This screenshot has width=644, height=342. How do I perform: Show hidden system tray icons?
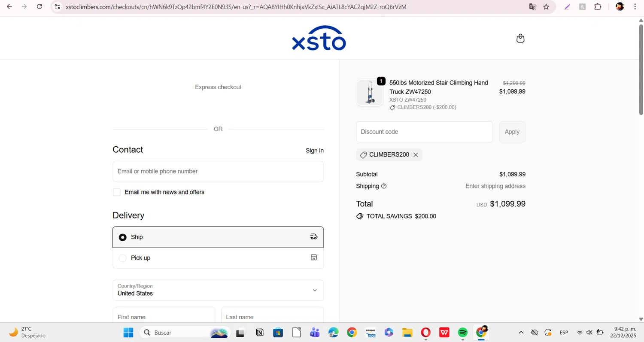click(521, 333)
